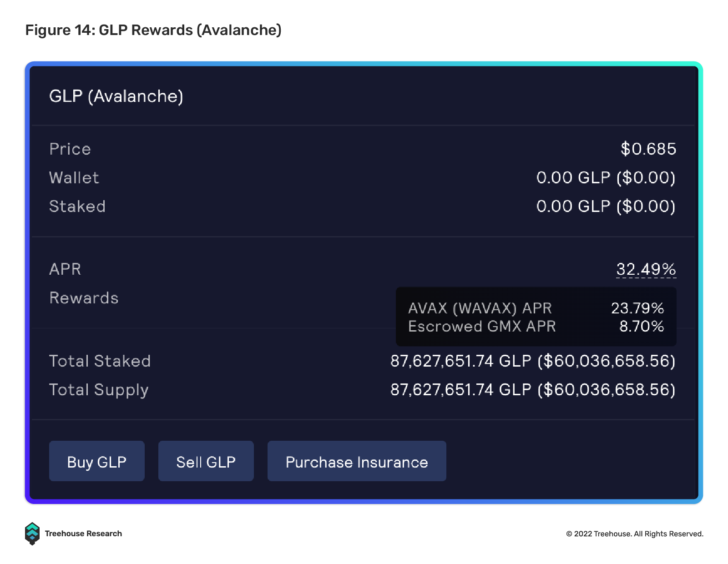Image resolution: width=728 pixels, height=564 pixels.
Task: Click the Buy GLP button
Action: [x=97, y=461]
